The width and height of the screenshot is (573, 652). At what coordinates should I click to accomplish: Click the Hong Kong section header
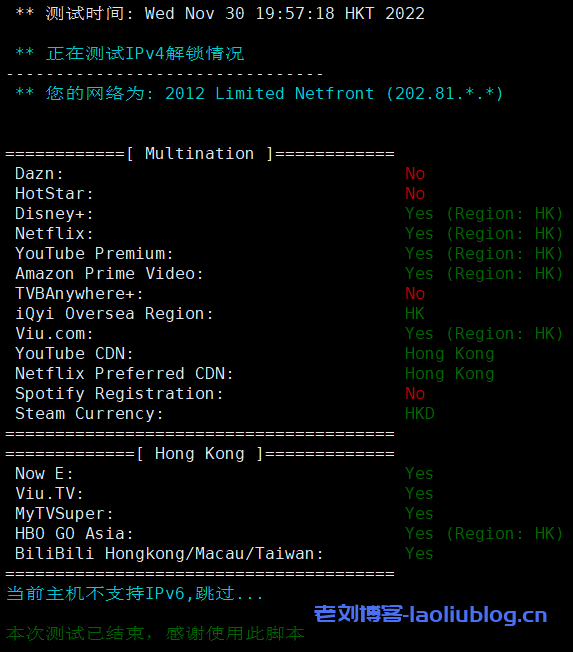pyautogui.click(x=200, y=454)
